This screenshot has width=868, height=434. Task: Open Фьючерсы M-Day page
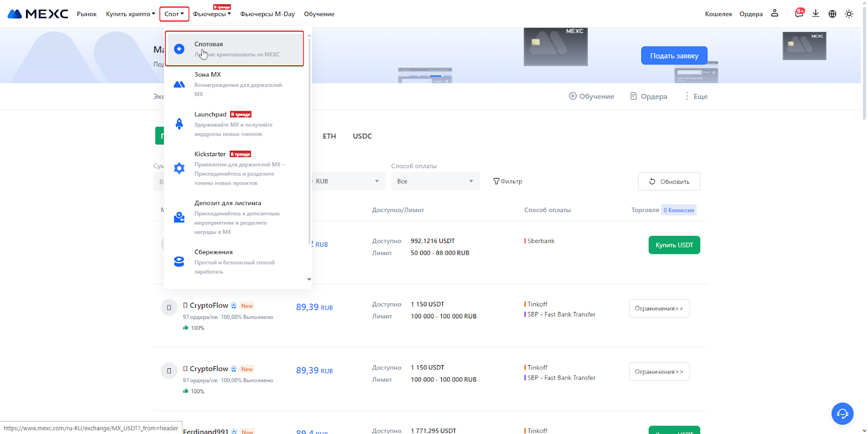(x=267, y=14)
